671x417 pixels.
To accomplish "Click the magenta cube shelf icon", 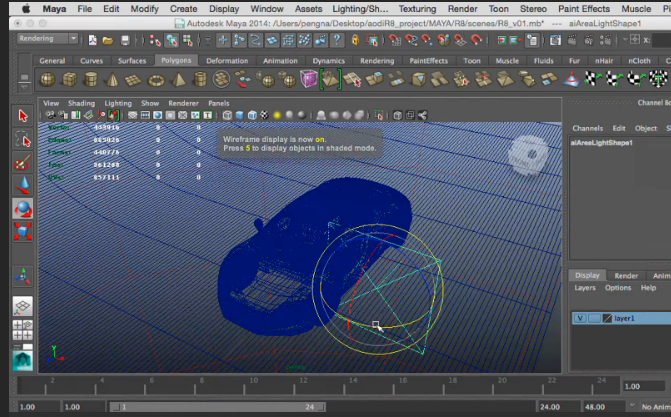I will coord(309,79).
